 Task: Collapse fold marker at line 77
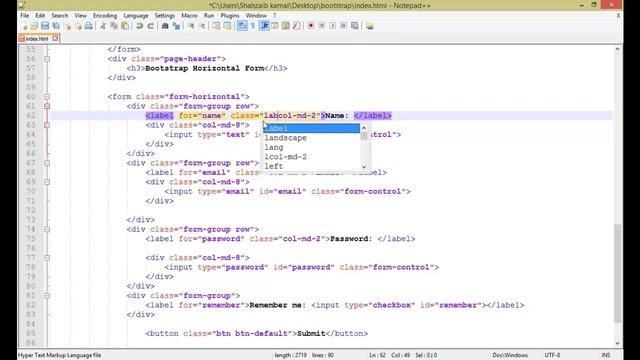pos(47,258)
